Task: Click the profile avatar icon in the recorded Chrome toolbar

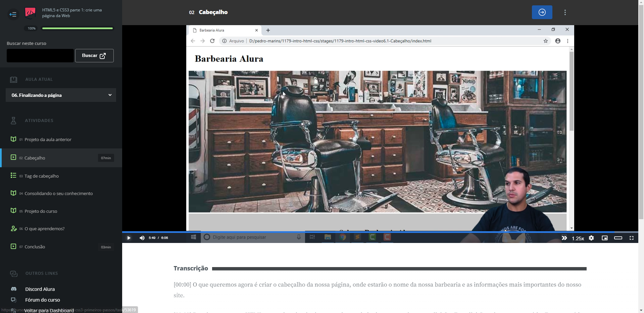Action: coord(558,41)
